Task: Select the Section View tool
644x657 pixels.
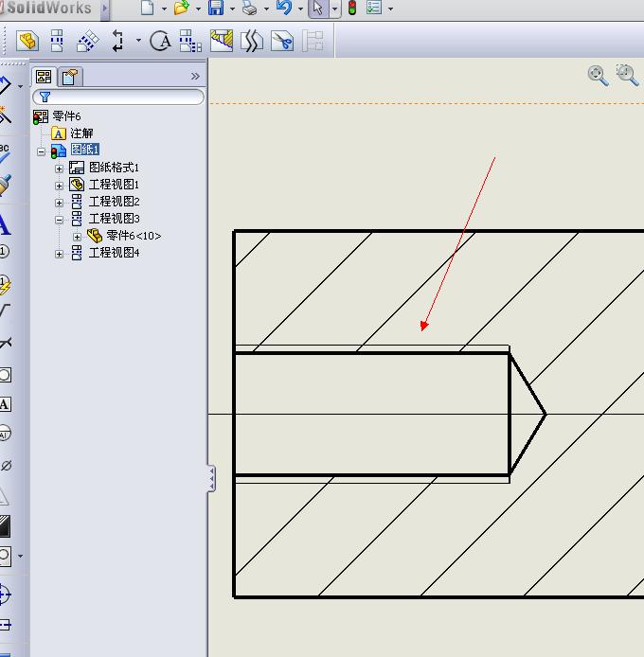Action: pos(117,41)
